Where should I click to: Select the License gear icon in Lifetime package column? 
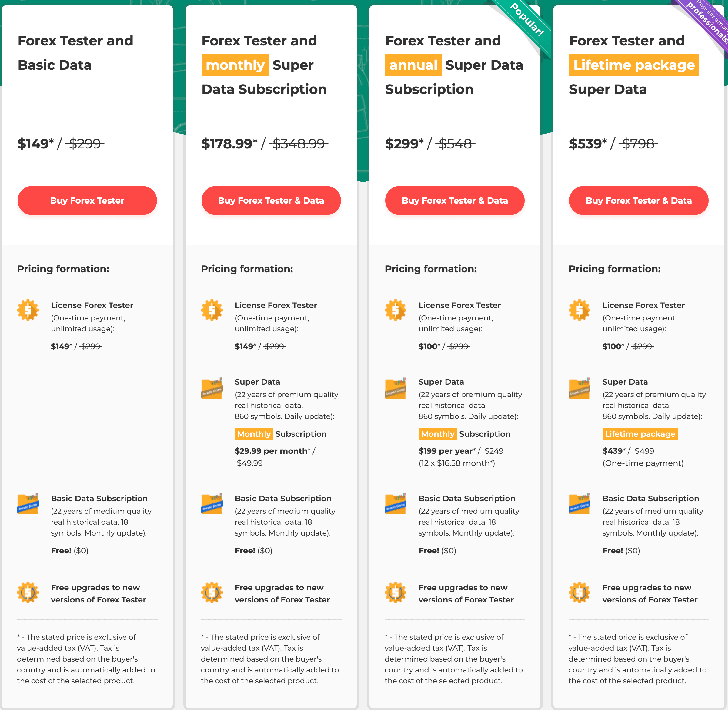click(579, 310)
